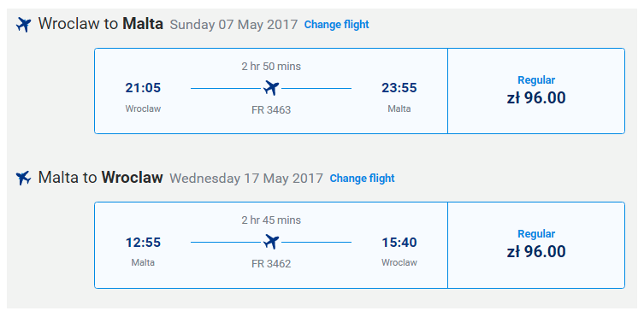Viewport: 644px width, 311px height.
Task: Click the Wednesday 17 May 2017 date
Action: point(246,179)
